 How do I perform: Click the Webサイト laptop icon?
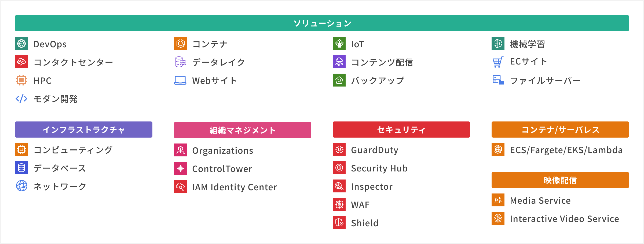[180, 80]
